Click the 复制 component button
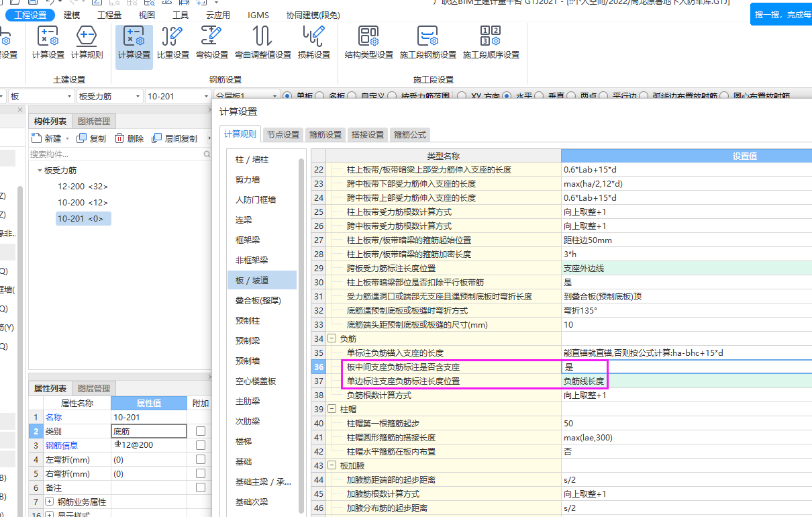 point(91,138)
